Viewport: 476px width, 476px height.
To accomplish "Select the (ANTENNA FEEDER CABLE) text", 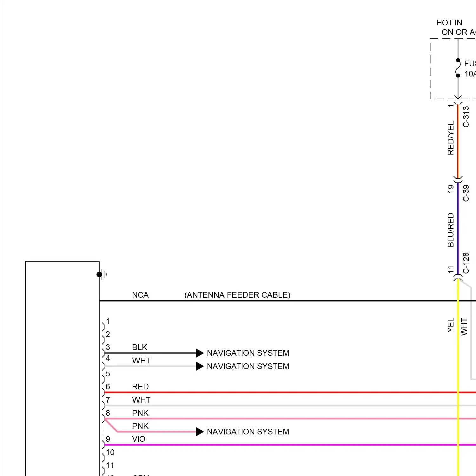I will click(237, 295).
